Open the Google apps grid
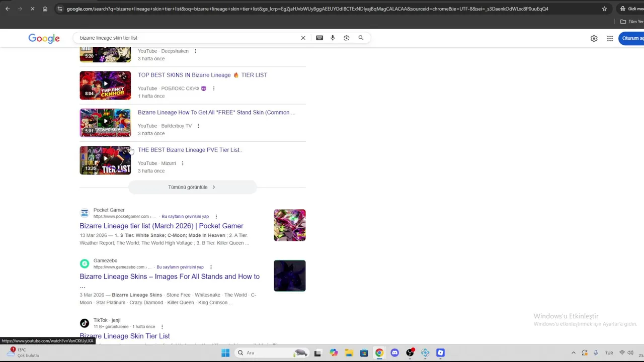Screen dimensions: 644x362 (610, 38)
